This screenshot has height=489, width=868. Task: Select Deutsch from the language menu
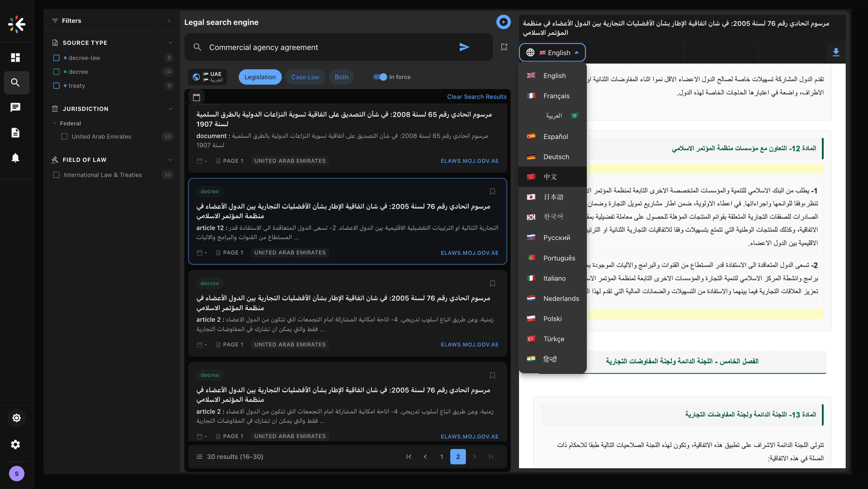[x=556, y=157]
